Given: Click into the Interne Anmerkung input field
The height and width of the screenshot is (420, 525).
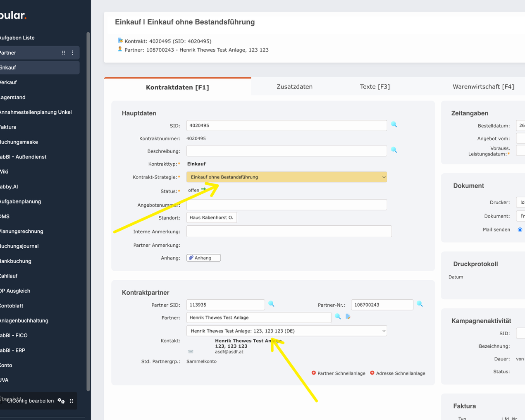Looking at the screenshot, I should pyautogui.click(x=289, y=231).
